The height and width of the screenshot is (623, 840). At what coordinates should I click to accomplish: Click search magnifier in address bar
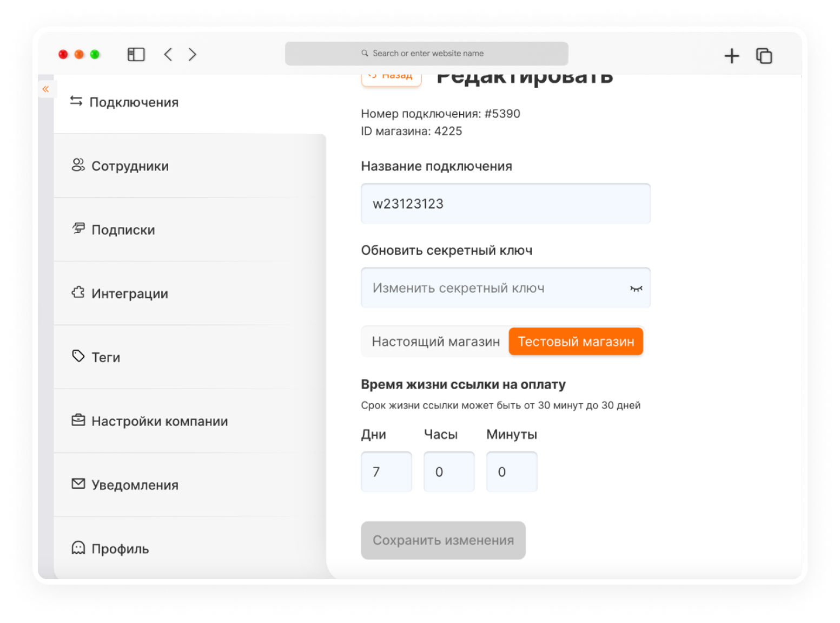(x=365, y=53)
